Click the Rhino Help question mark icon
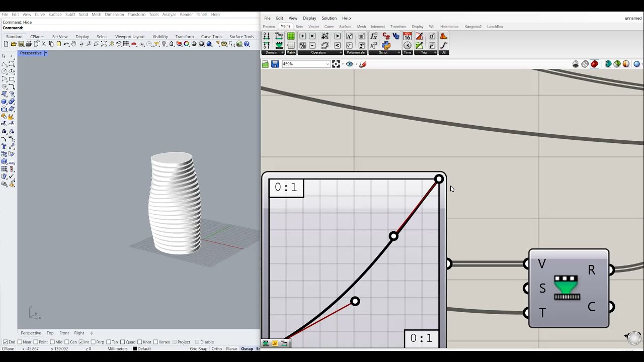 point(247,44)
